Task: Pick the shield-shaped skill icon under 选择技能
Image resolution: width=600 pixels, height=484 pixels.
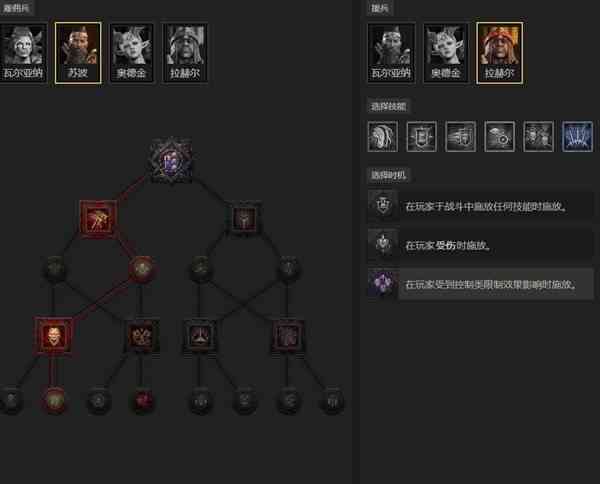Action: [x=421, y=137]
